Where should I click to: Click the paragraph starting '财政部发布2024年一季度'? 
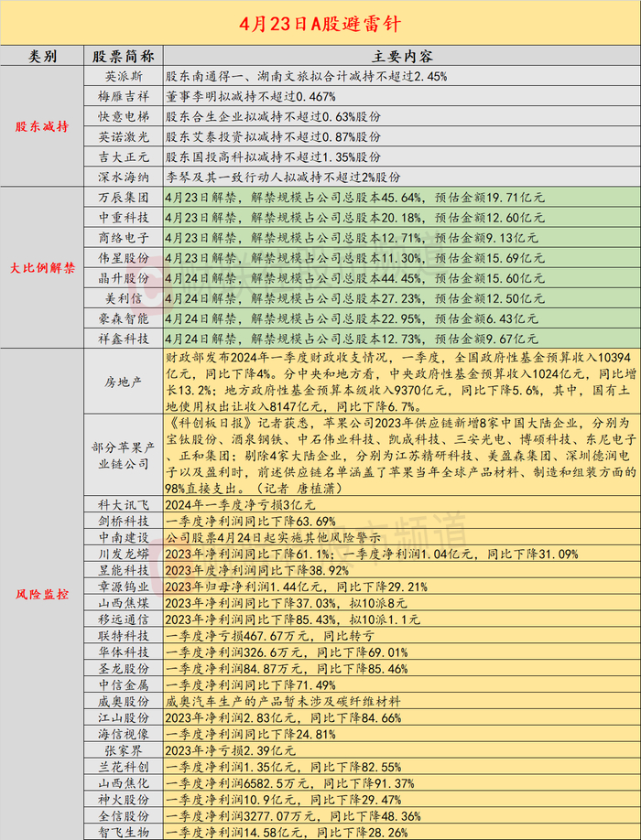point(401,382)
